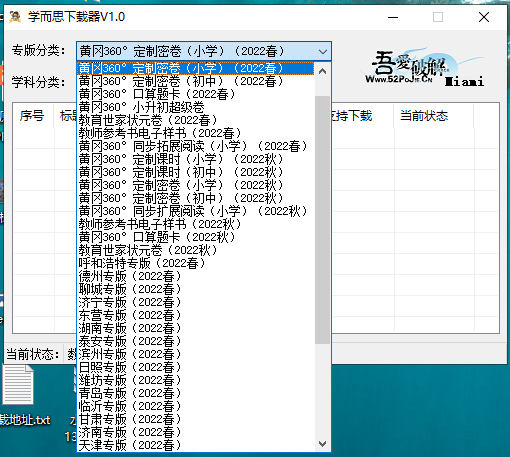The width and height of the screenshot is (510, 457).
Task: Choose 教师参考书电子样书（2022秋）
Action: [x=196, y=224]
